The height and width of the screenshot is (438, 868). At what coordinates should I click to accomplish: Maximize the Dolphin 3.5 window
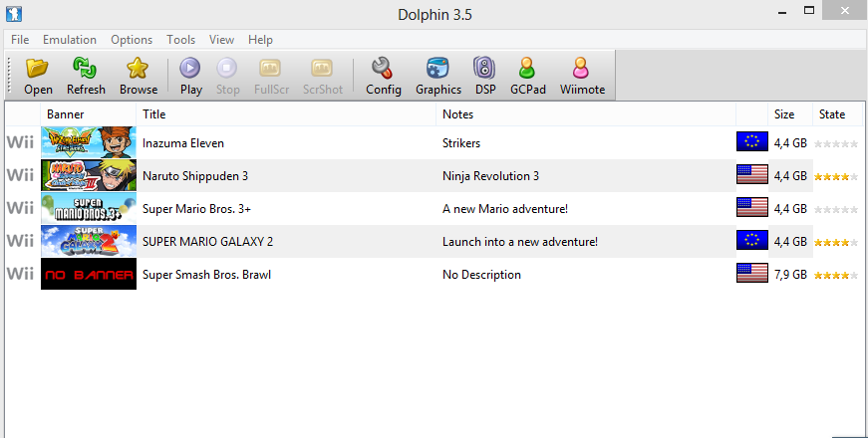[x=809, y=11]
